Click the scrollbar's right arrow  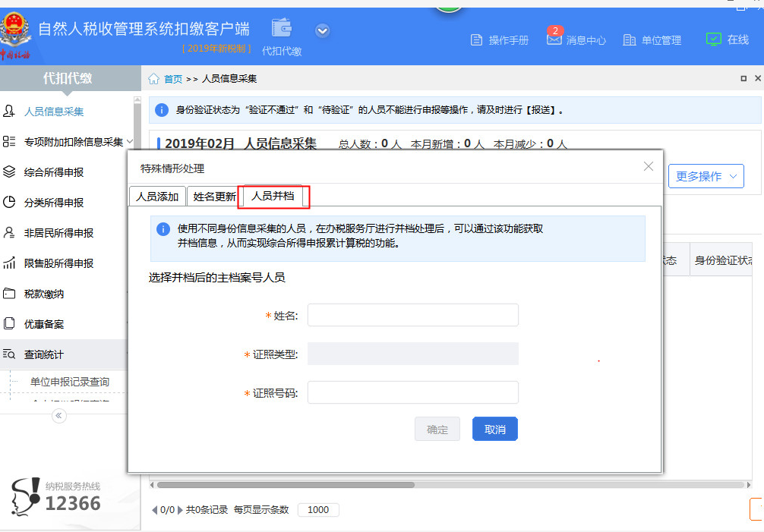749,485
